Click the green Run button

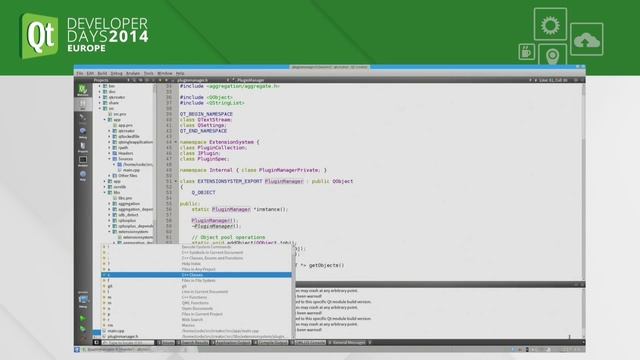coord(83,318)
